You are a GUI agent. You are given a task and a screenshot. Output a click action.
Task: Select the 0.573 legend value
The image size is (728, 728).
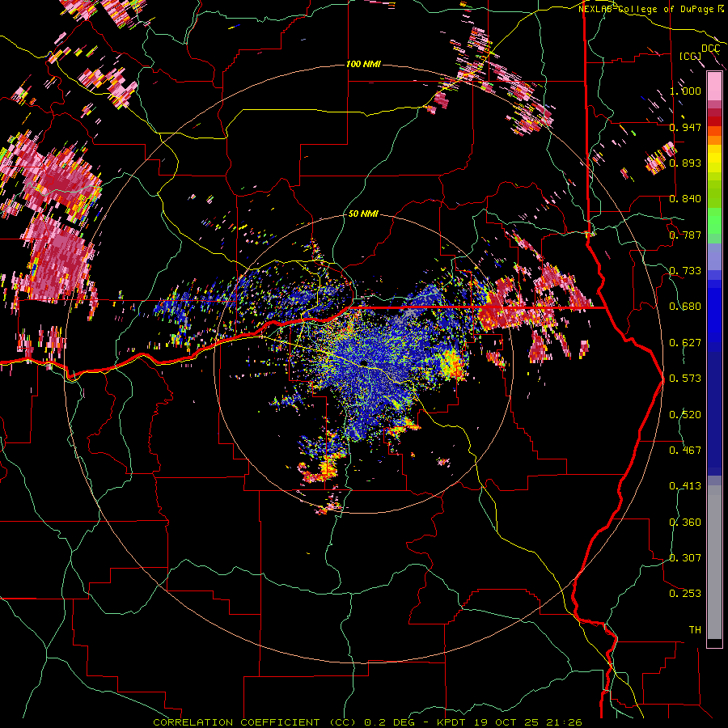coord(685,379)
